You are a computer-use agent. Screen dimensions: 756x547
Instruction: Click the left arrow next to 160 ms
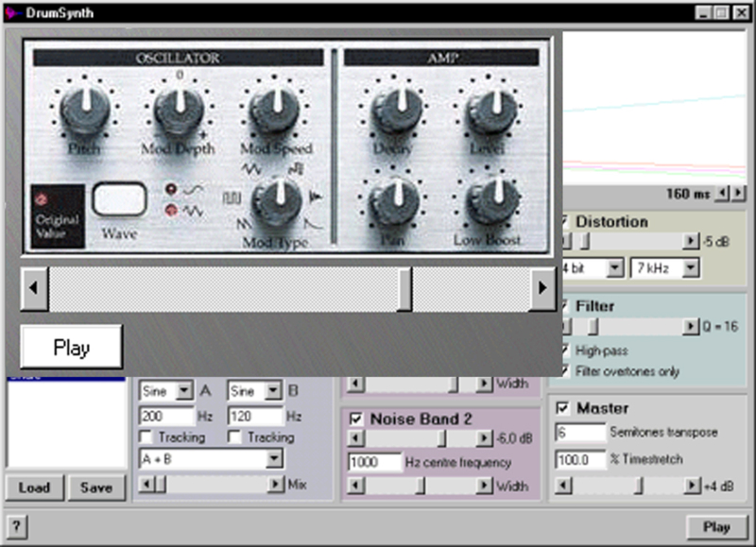(722, 194)
